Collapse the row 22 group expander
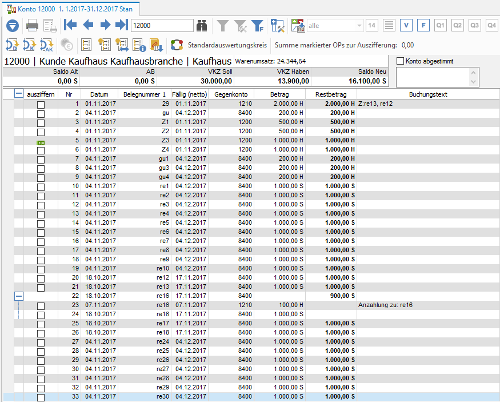500x402 pixels. 19,296
